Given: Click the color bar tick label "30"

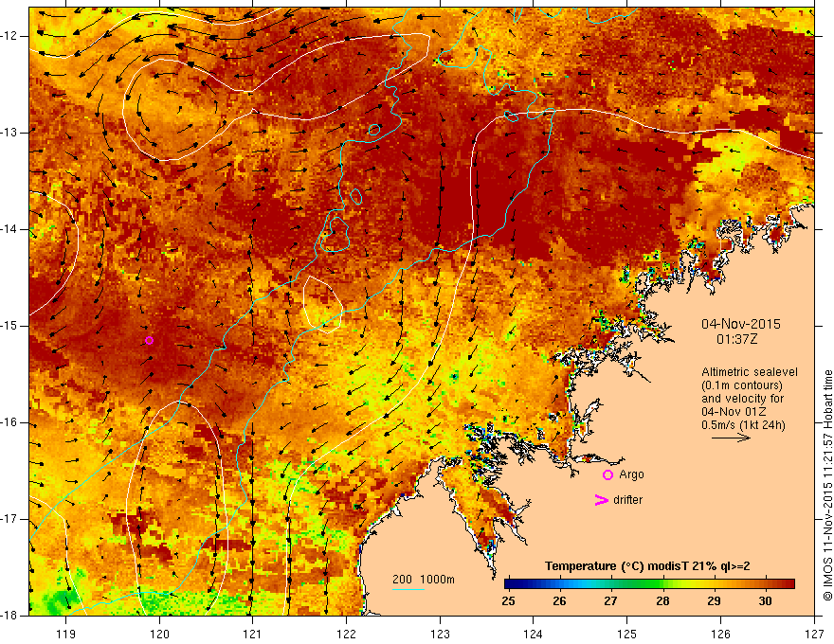Looking at the screenshot, I should pyautogui.click(x=765, y=601).
